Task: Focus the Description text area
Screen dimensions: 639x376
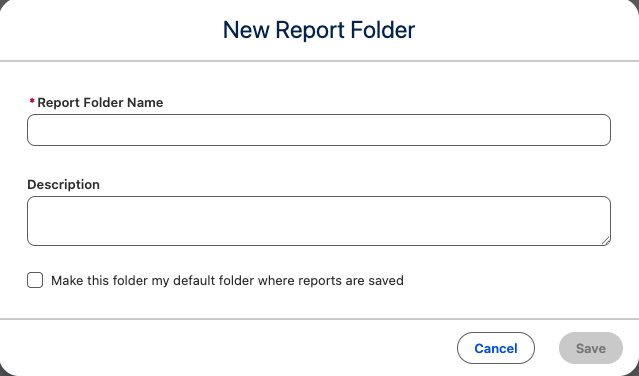Action: tap(319, 221)
